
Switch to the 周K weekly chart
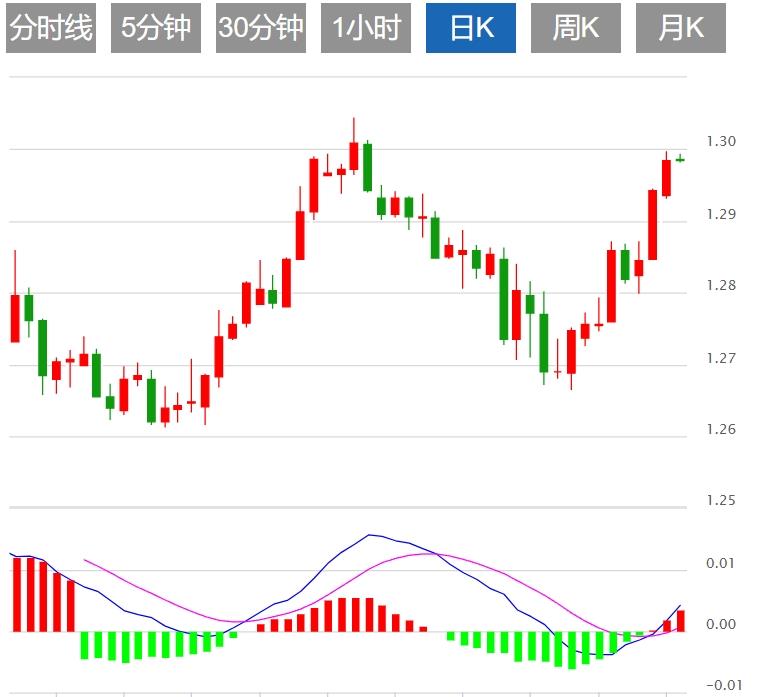[x=575, y=28]
